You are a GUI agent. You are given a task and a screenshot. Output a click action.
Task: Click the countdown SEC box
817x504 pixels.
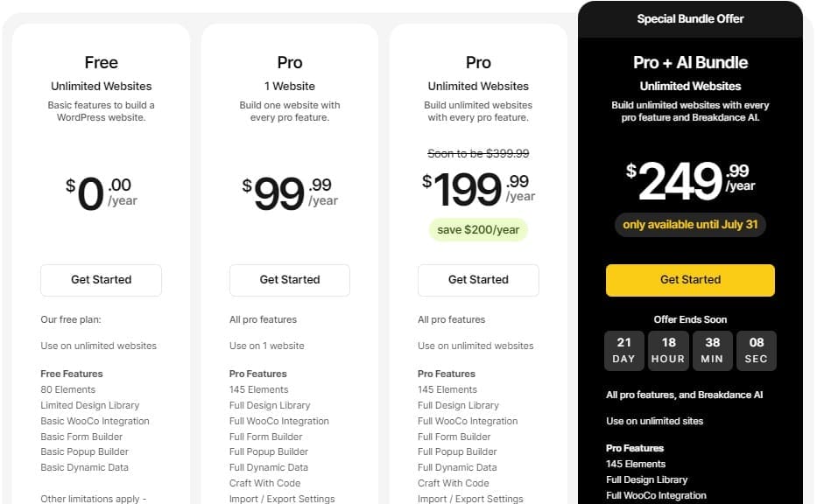(x=757, y=350)
